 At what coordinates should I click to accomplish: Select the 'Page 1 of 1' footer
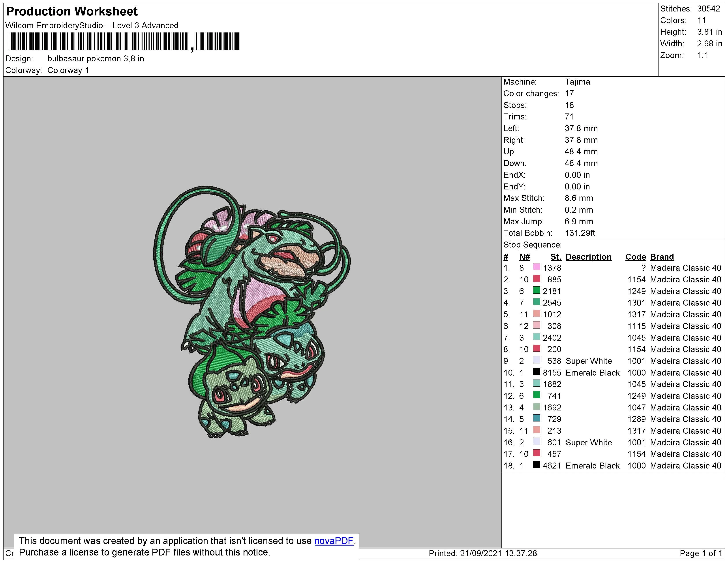(x=701, y=553)
